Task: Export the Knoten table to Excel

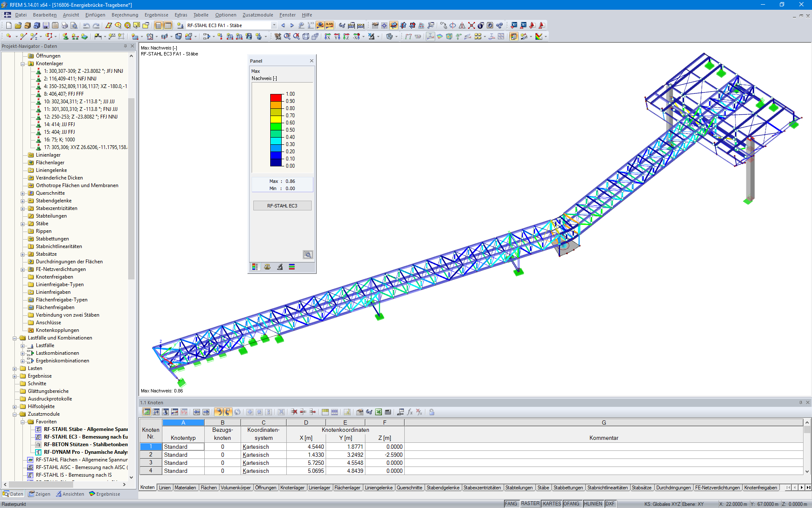Action: 378,411
